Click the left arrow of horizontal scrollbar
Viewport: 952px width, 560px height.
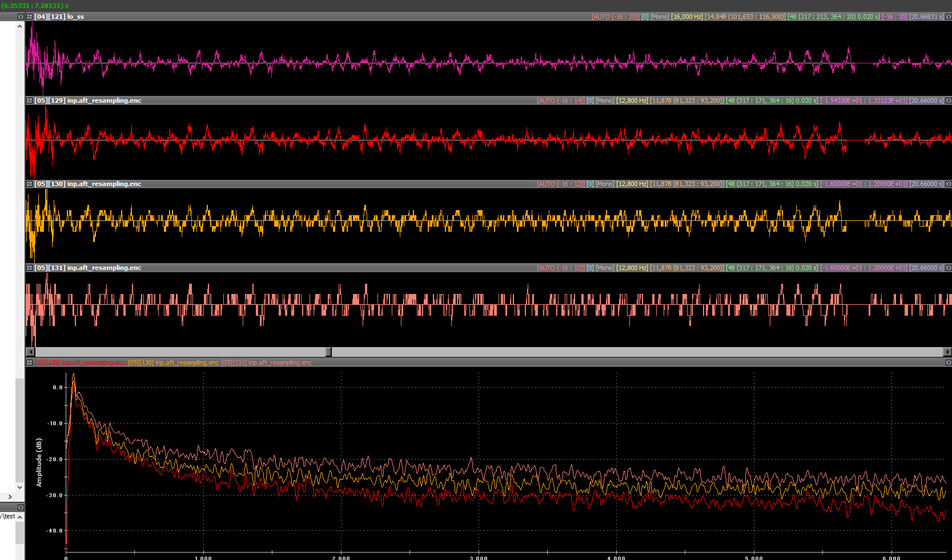coord(30,352)
